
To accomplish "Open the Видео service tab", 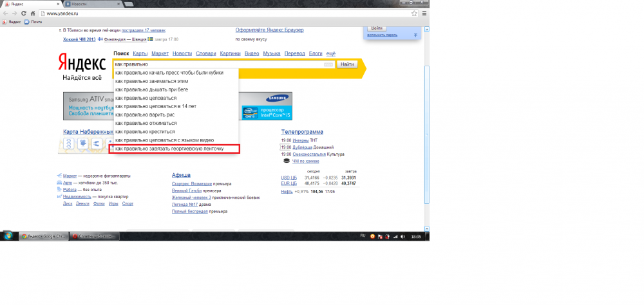I will pyautogui.click(x=252, y=54).
